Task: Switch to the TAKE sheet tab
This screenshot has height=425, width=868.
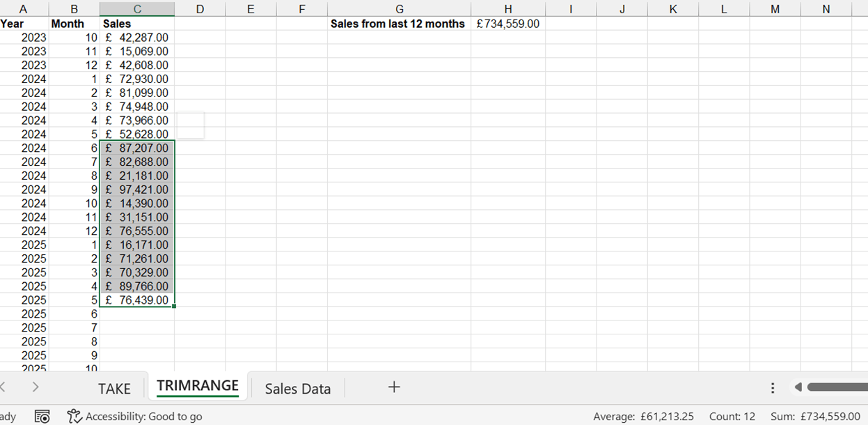Action: pos(114,388)
